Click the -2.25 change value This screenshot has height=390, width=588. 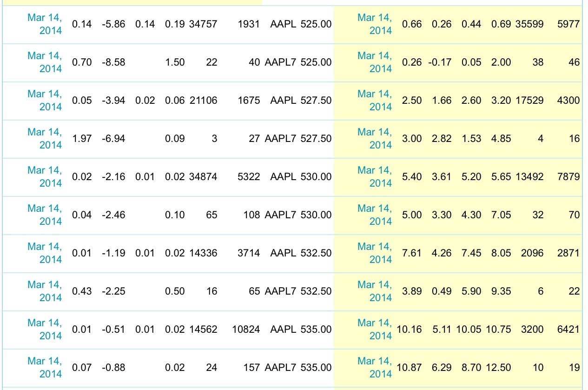[113, 291]
